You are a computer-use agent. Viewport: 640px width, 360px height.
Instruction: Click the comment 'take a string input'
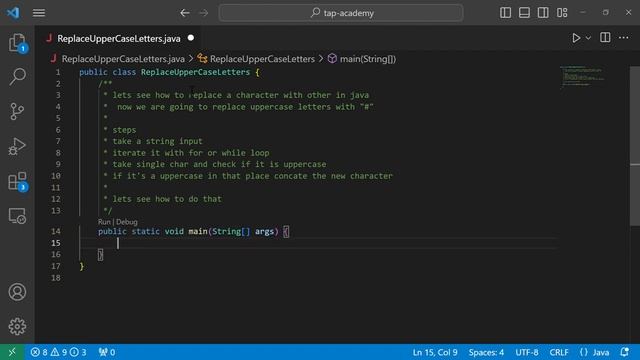[158, 141]
